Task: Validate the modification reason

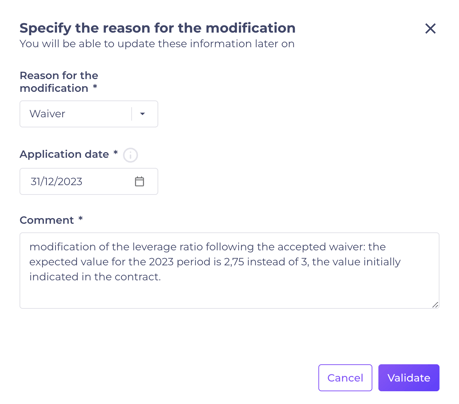Action: [x=409, y=377]
